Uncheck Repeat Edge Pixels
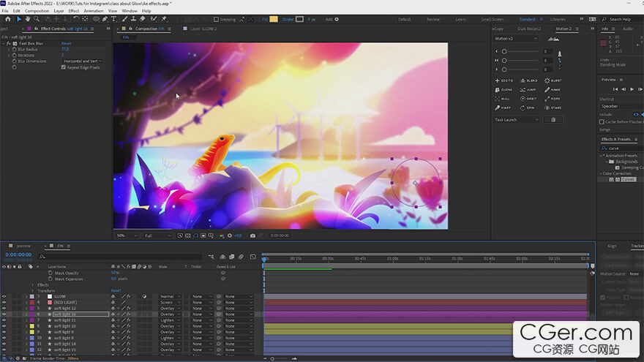Image resolution: width=644 pixels, height=362 pixels. [64, 67]
